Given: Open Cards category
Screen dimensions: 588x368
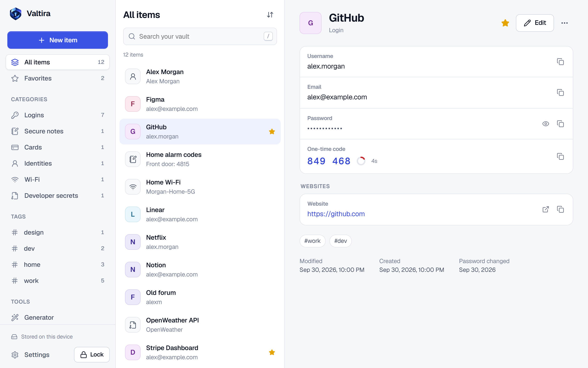Looking at the screenshot, I should [58, 147].
